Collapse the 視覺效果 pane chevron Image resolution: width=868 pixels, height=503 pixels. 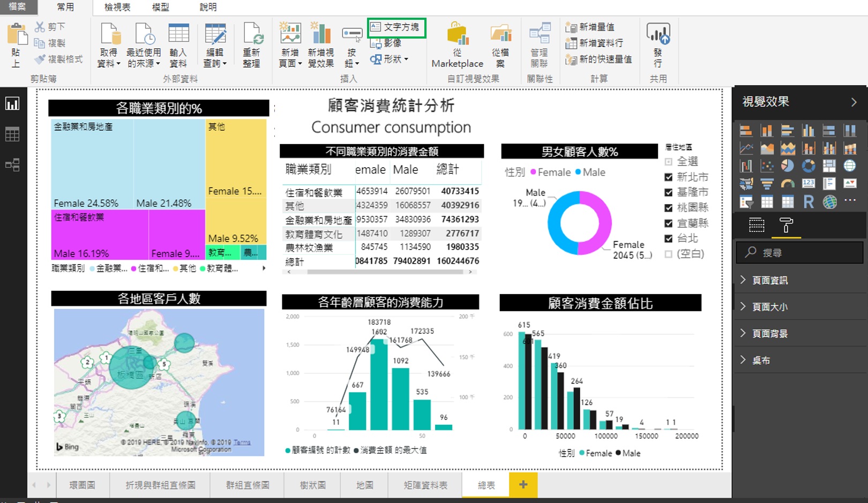(854, 102)
